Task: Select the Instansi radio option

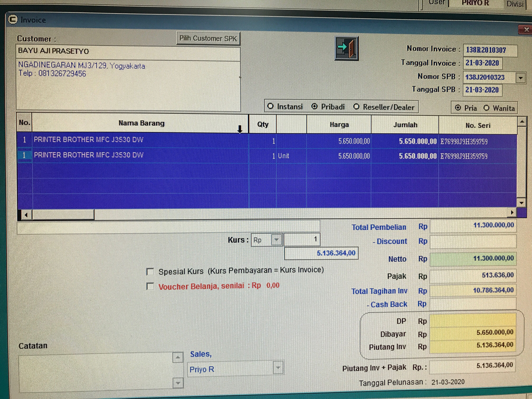Action: (x=271, y=106)
